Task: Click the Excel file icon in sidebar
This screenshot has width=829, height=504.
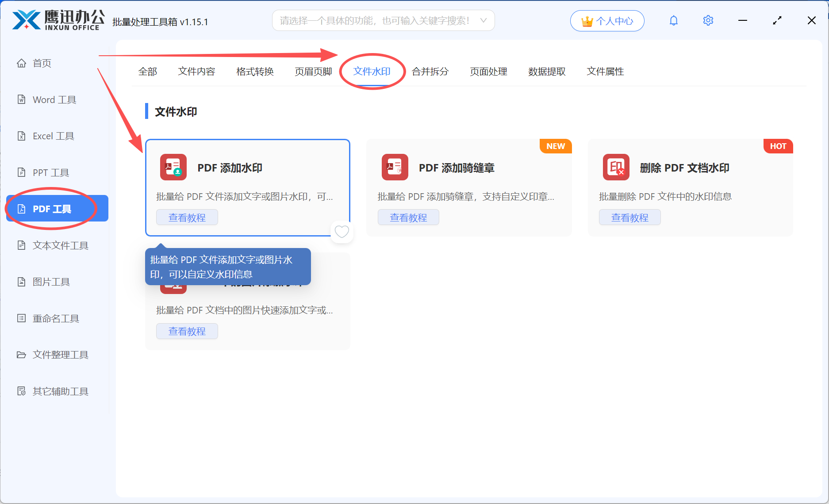Action: pos(21,136)
